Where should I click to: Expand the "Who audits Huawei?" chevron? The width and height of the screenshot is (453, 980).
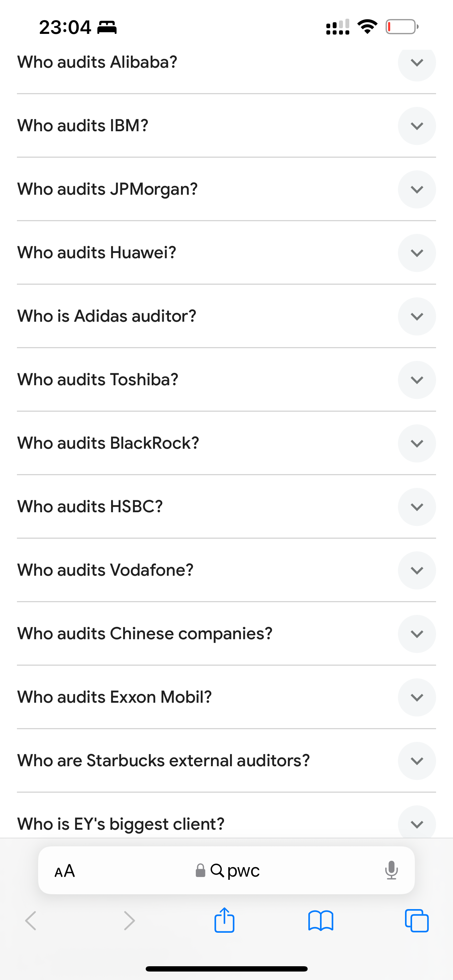(417, 253)
